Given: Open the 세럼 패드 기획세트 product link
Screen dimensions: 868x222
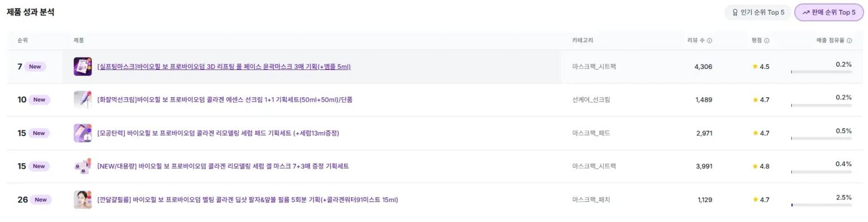Looking at the screenshot, I should coord(218,133).
